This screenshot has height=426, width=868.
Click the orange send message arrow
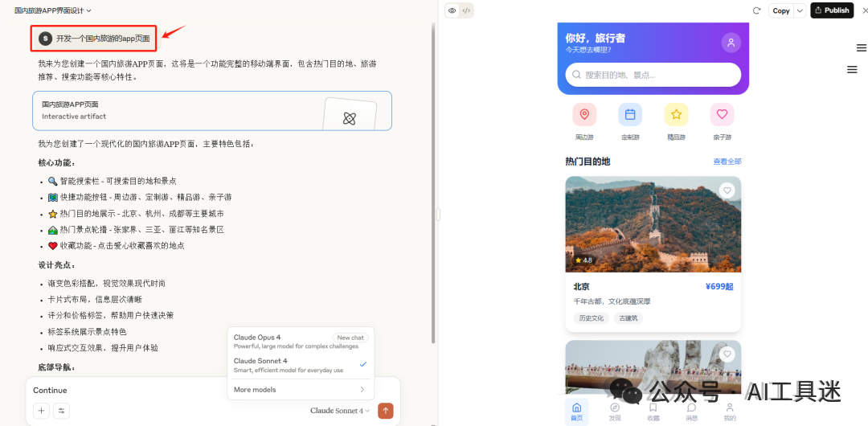385,411
